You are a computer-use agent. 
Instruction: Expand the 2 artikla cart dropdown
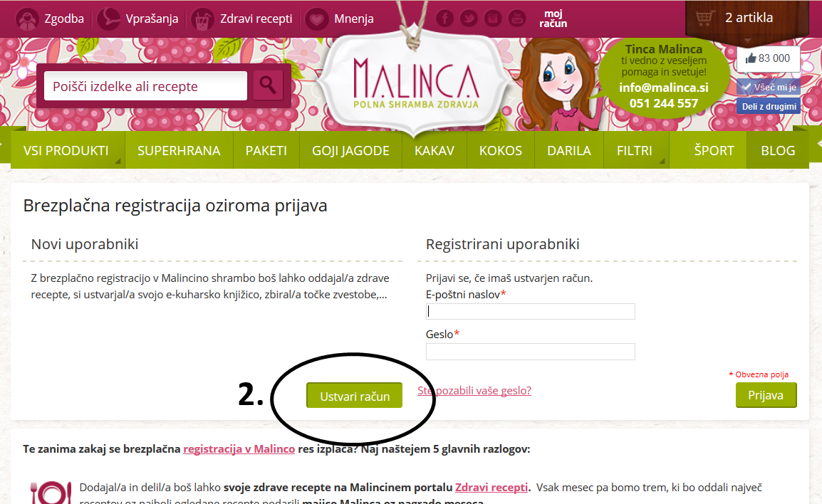pyautogui.click(x=749, y=18)
